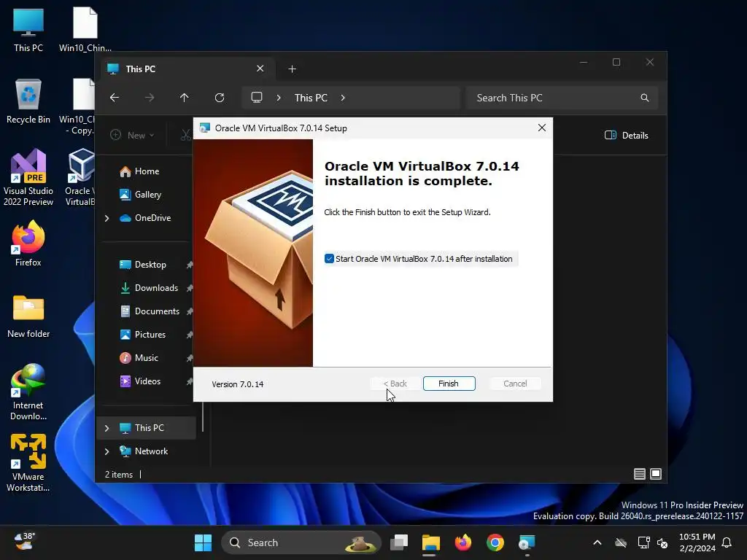Launch Firefox from taskbar

[x=463, y=542]
